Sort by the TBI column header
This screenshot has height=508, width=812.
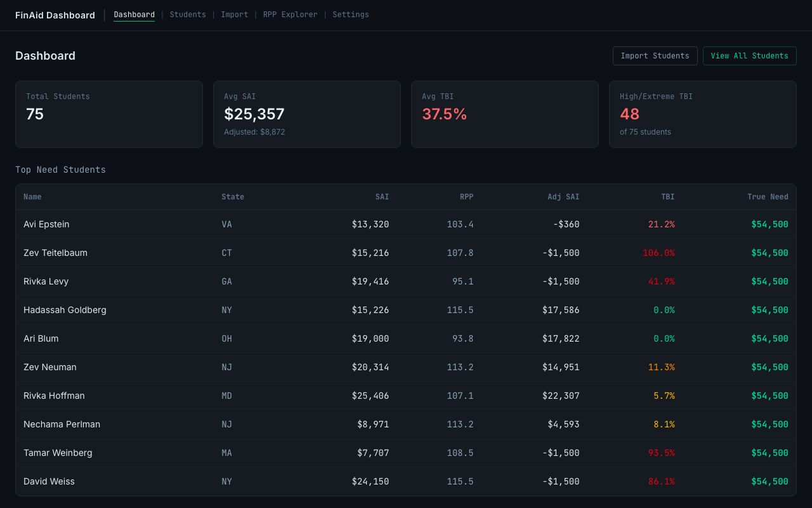coord(667,197)
